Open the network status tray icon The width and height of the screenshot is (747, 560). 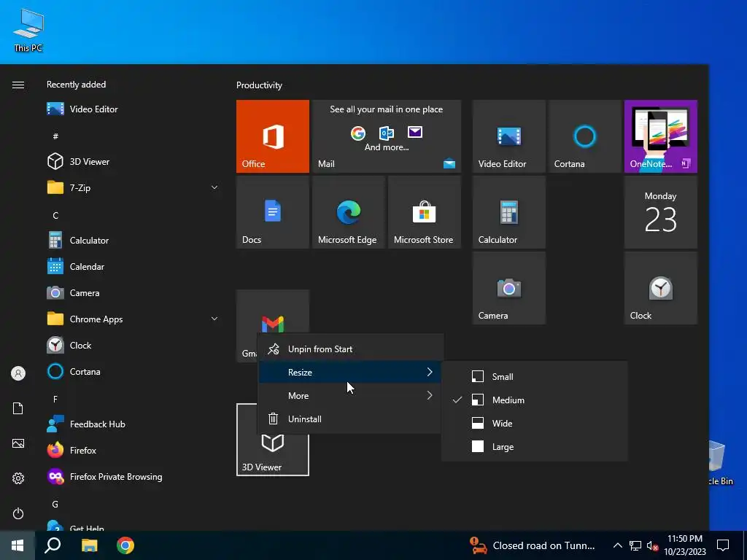coord(635,545)
